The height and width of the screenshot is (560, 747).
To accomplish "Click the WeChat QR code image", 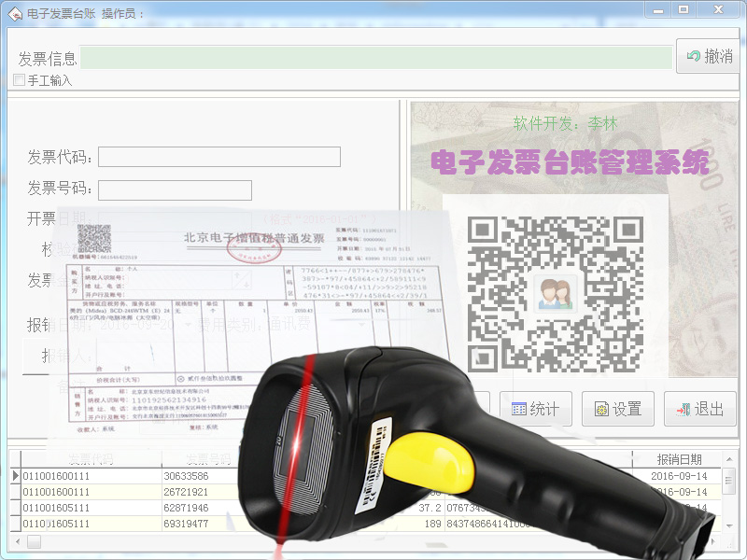I will click(x=556, y=294).
